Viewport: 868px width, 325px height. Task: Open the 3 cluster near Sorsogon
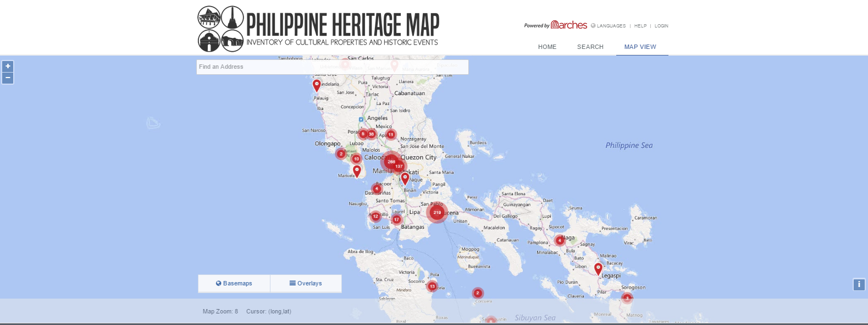627,298
